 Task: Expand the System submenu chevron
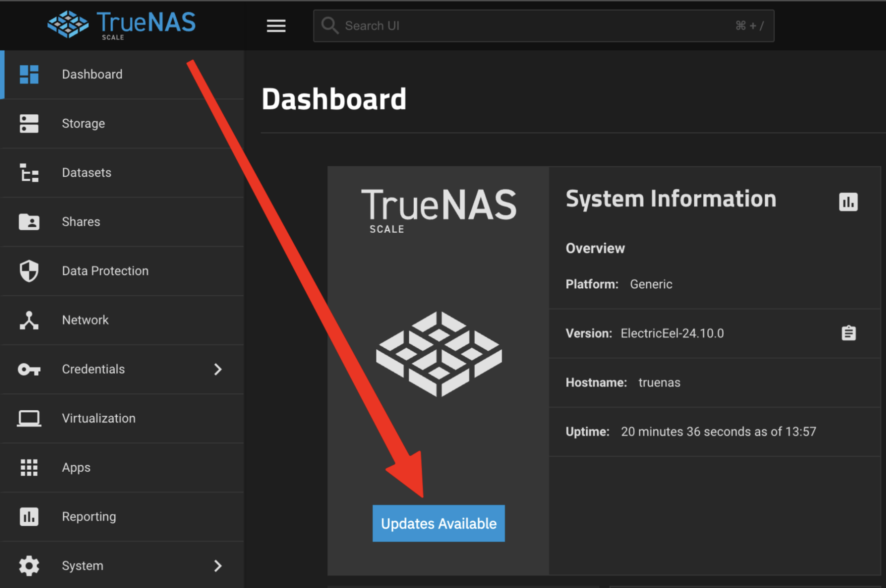coord(218,566)
